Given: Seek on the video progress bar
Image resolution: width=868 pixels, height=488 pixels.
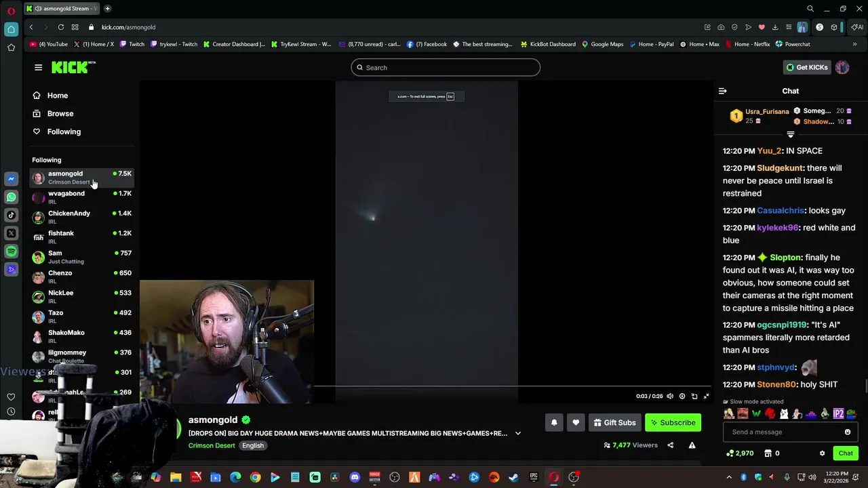Looking at the screenshot, I should [x=512, y=387].
